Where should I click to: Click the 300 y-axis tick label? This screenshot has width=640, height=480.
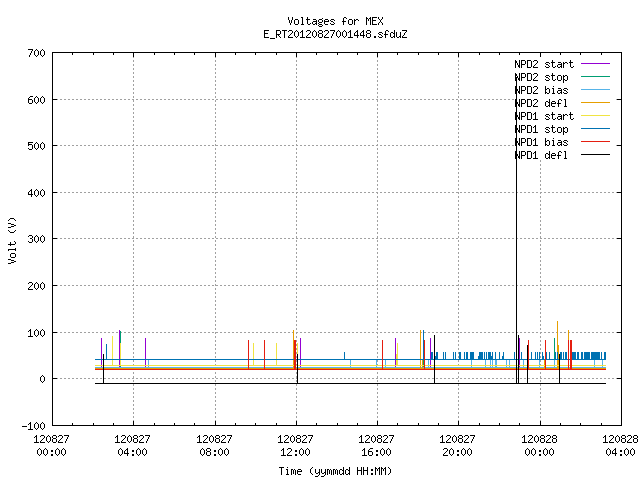tap(36, 239)
